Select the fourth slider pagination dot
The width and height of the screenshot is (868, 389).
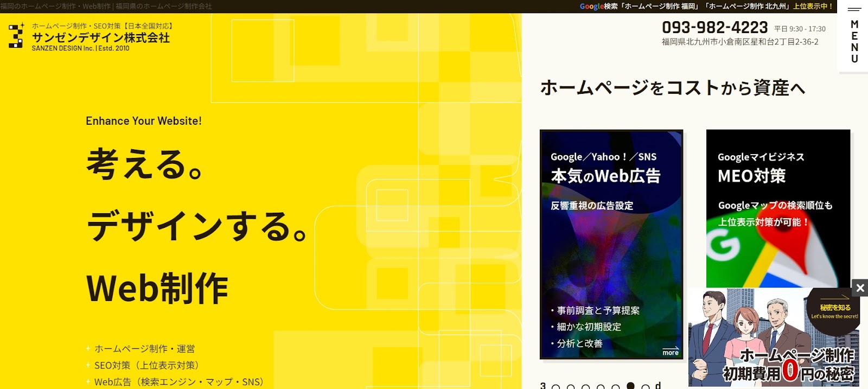tap(601, 387)
